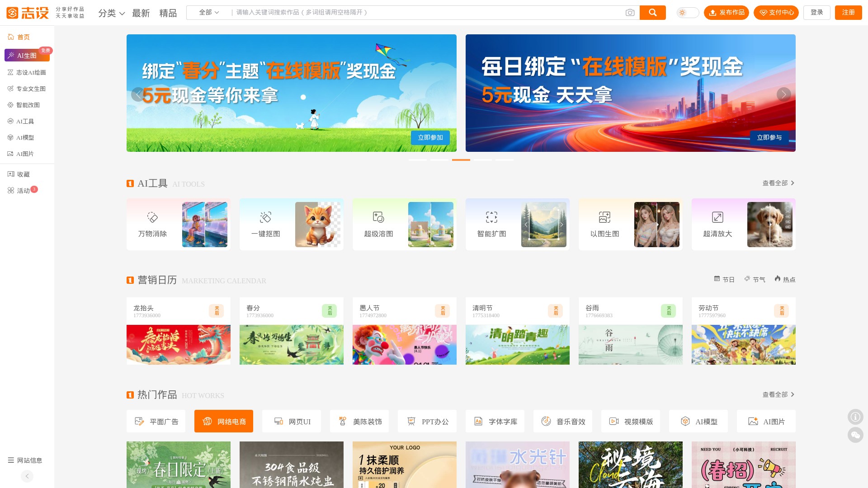The image size is (868, 488).
Task: Toggle the light/dark theme switch
Action: [687, 13]
